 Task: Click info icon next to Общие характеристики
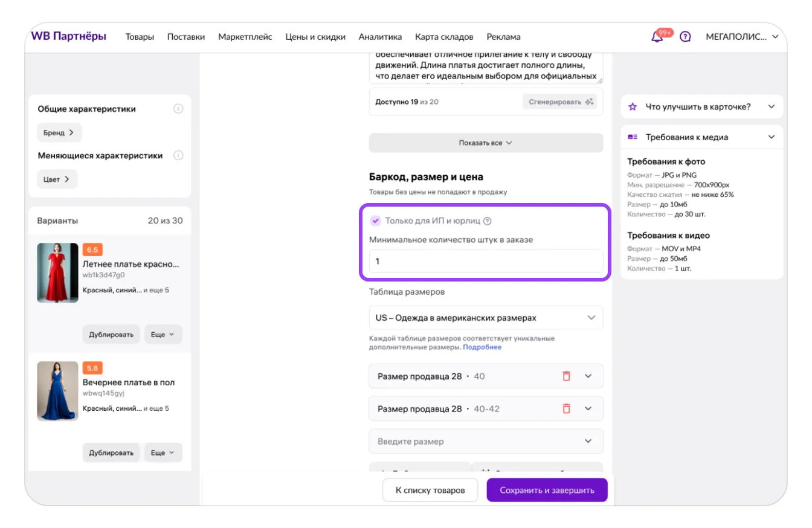[x=178, y=109]
